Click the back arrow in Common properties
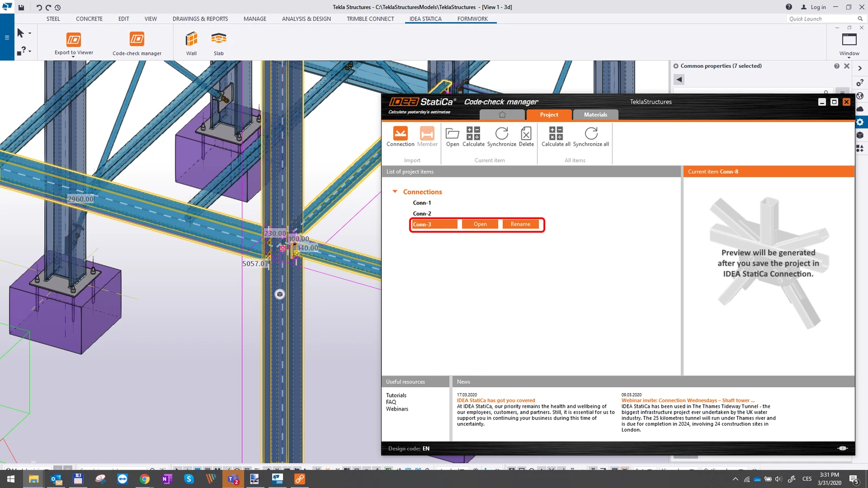Screen dimensions: 868x488 [x=679, y=80]
